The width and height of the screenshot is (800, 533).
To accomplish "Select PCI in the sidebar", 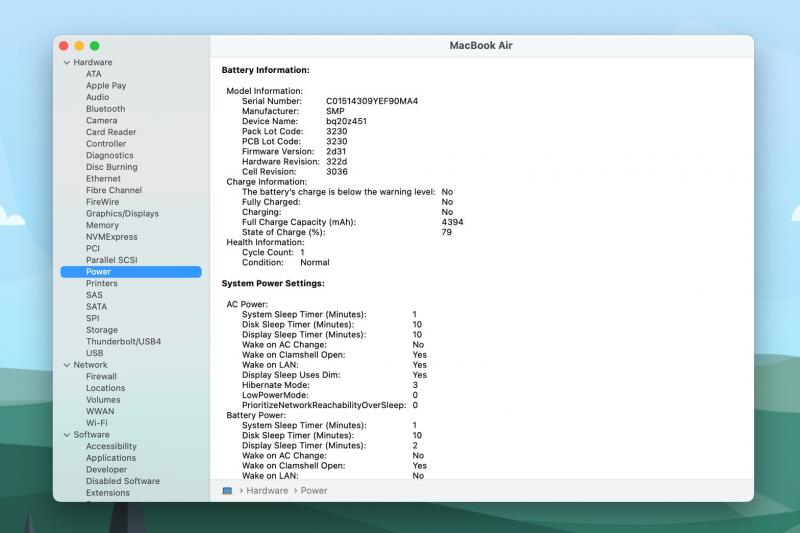I will [92, 248].
